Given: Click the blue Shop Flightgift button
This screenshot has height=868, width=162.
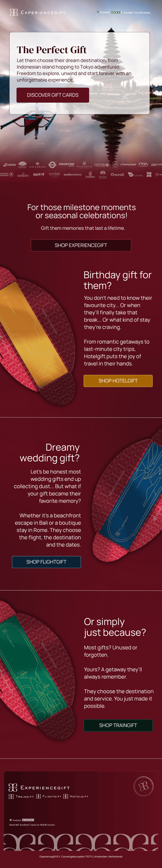Looking at the screenshot, I should pyautogui.click(x=47, y=562).
